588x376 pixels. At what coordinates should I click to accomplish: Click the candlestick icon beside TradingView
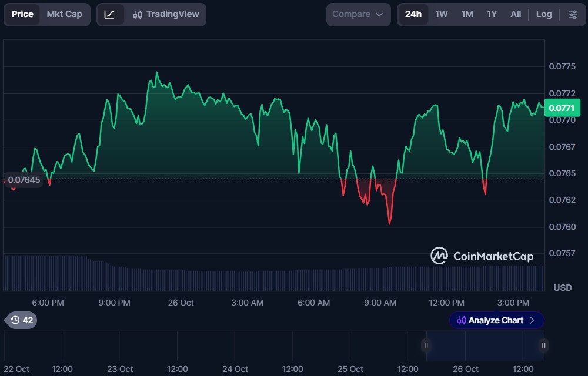pyautogui.click(x=138, y=15)
